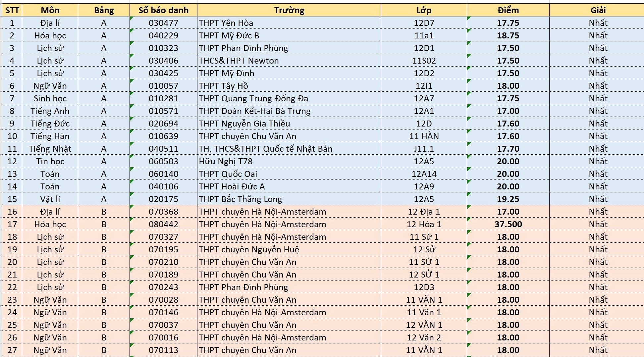Click Hữu Nghị T78 school cell

pyautogui.click(x=289, y=161)
